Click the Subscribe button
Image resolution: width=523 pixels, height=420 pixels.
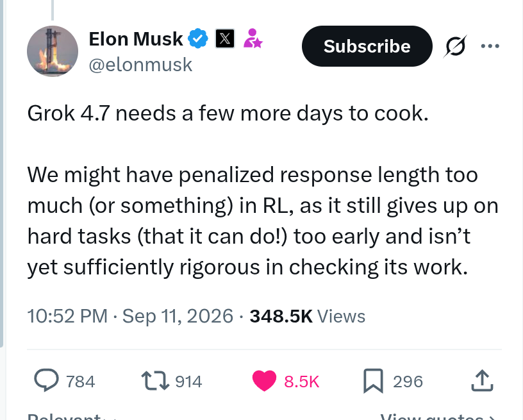[x=367, y=46]
